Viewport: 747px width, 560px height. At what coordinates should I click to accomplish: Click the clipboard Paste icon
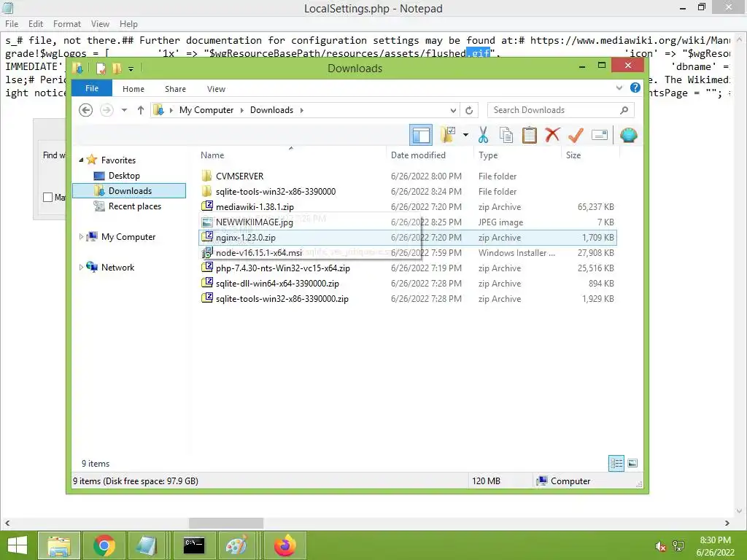tap(530, 135)
